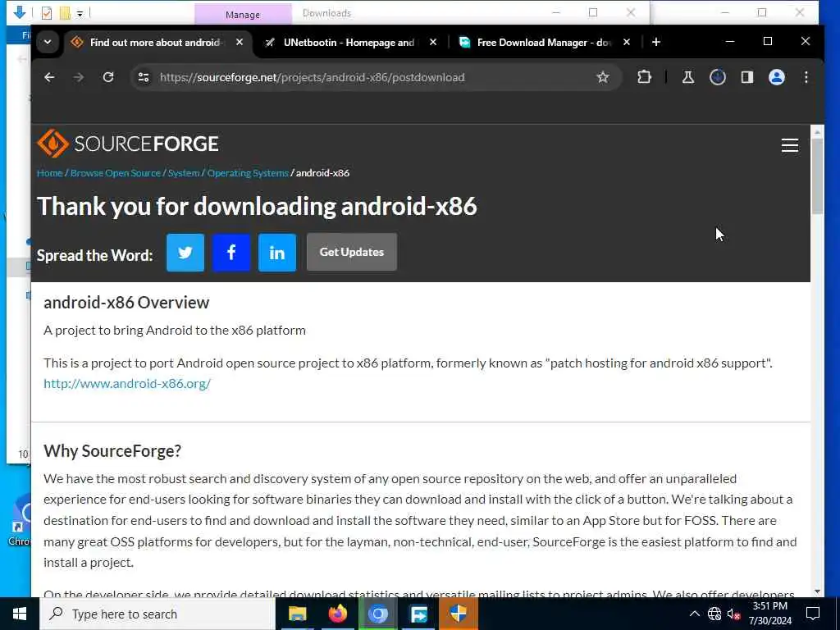Open Browse Open Source breadcrumb link
The width and height of the screenshot is (840, 630).
(115, 173)
